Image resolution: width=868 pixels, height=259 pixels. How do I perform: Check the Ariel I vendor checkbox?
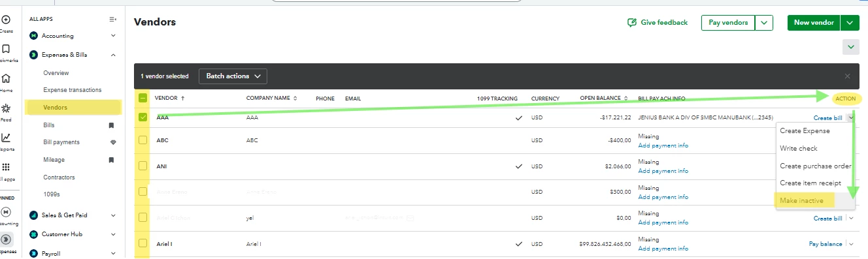pyautogui.click(x=143, y=244)
